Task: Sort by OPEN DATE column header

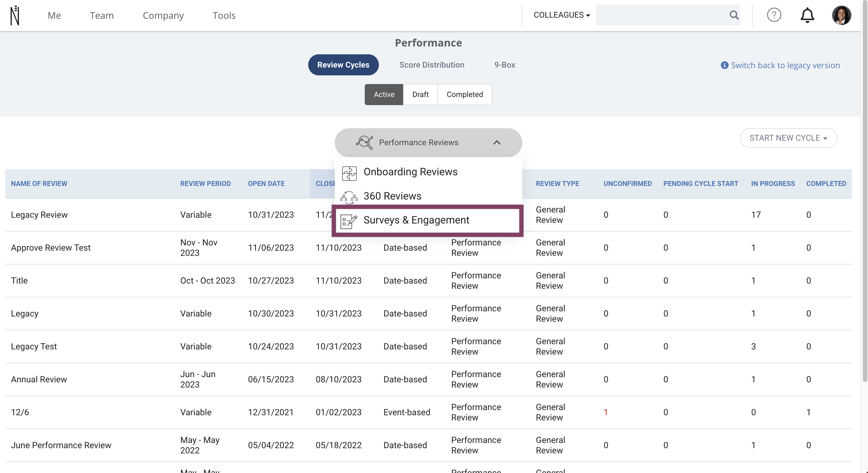Action: click(x=266, y=184)
